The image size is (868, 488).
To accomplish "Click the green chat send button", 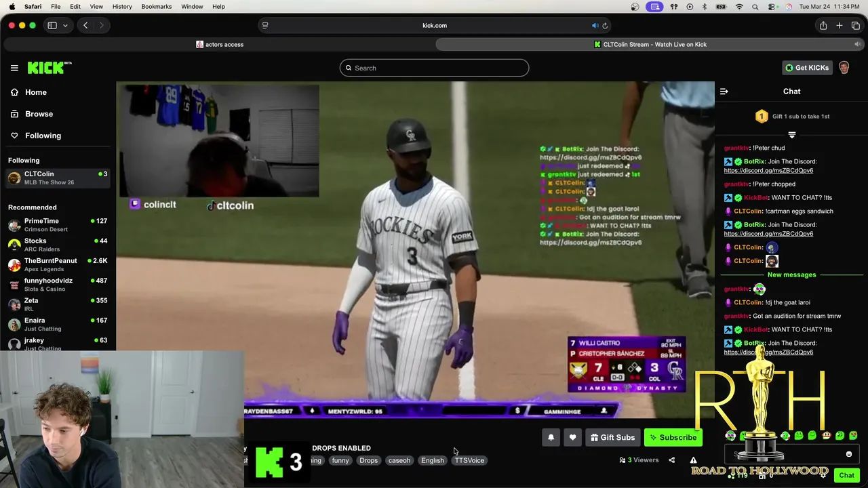I will click(x=846, y=475).
